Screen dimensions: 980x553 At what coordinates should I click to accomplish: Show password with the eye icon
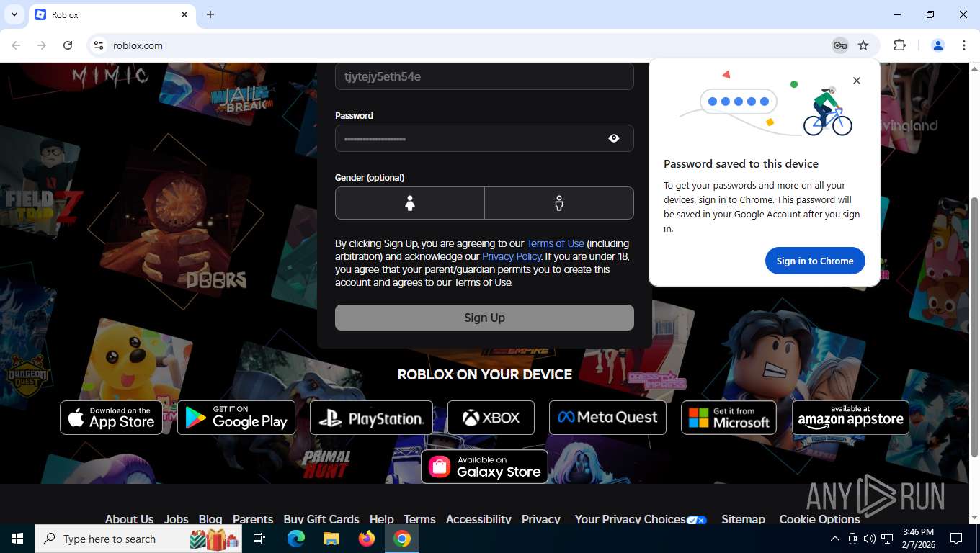pos(614,138)
